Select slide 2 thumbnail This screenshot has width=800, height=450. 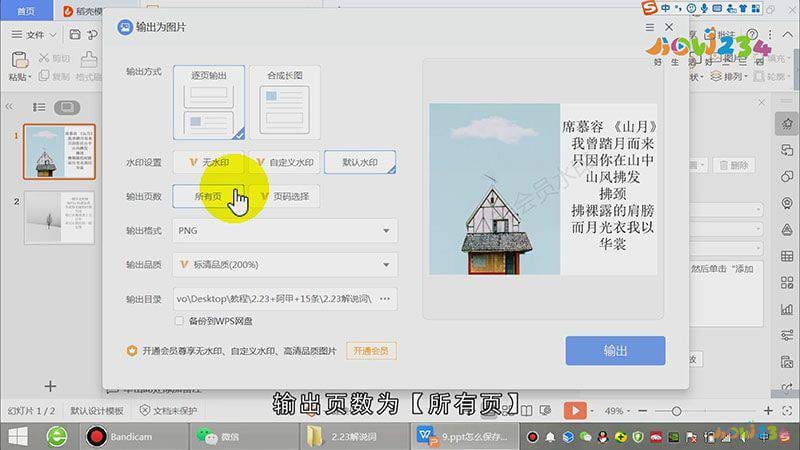coord(59,218)
